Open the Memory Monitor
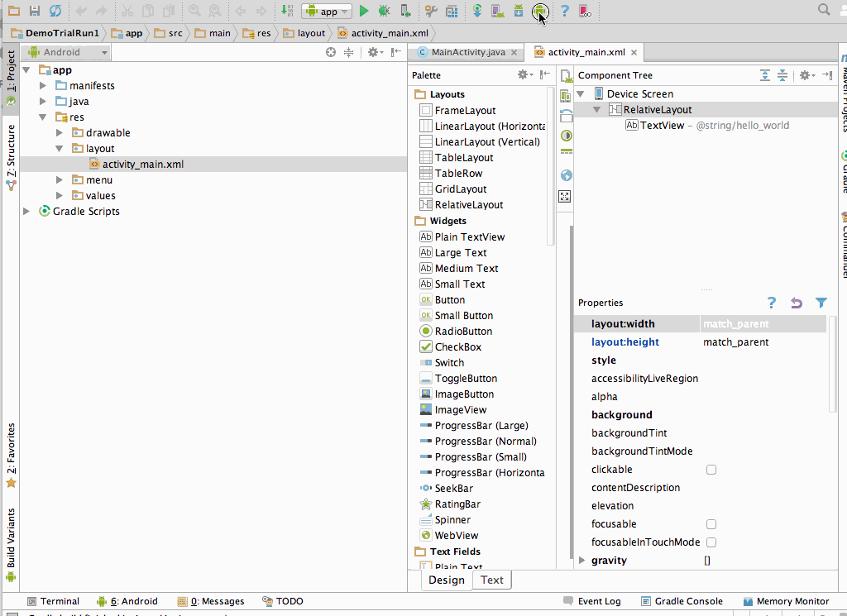The image size is (847, 616). pos(786,601)
